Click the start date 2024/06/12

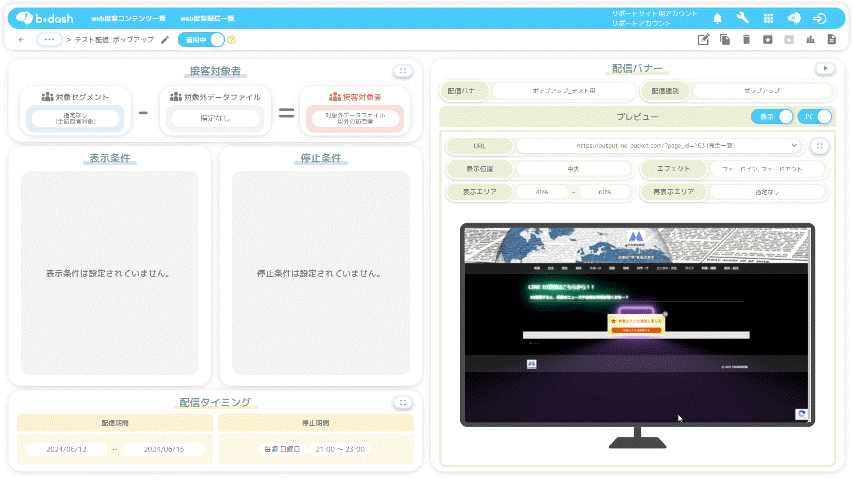[66, 450]
